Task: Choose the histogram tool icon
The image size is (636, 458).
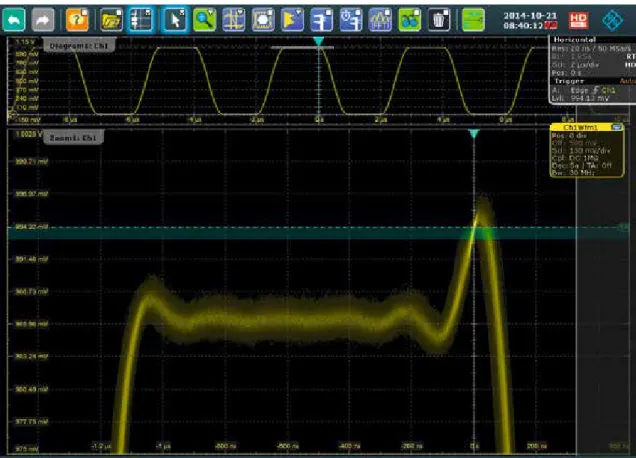Action: click(x=292, y=19)
